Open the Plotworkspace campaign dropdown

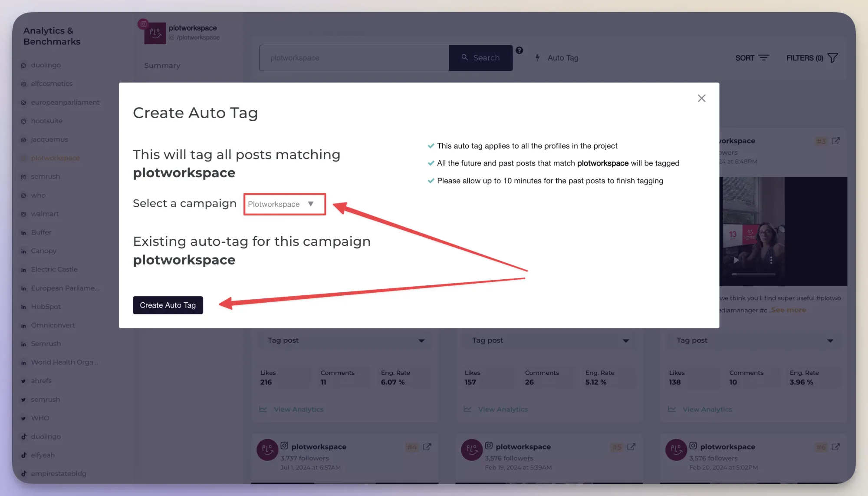(x=284, y=204)
